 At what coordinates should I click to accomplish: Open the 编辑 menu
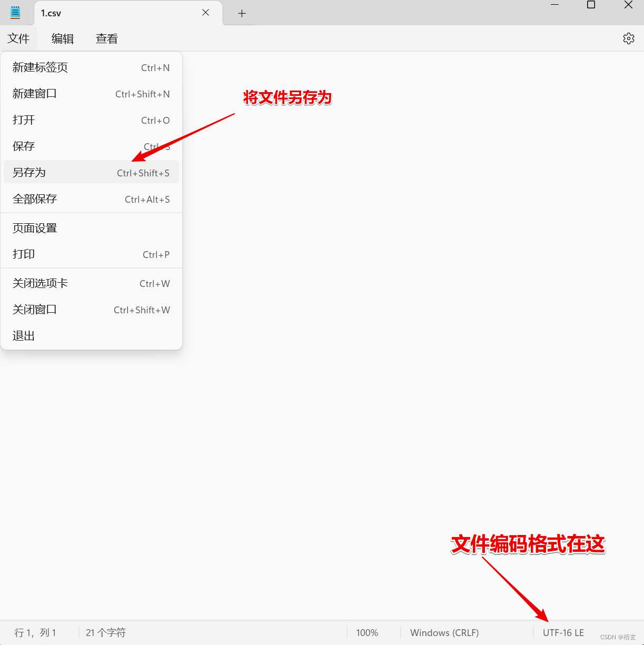pos(63,38)
